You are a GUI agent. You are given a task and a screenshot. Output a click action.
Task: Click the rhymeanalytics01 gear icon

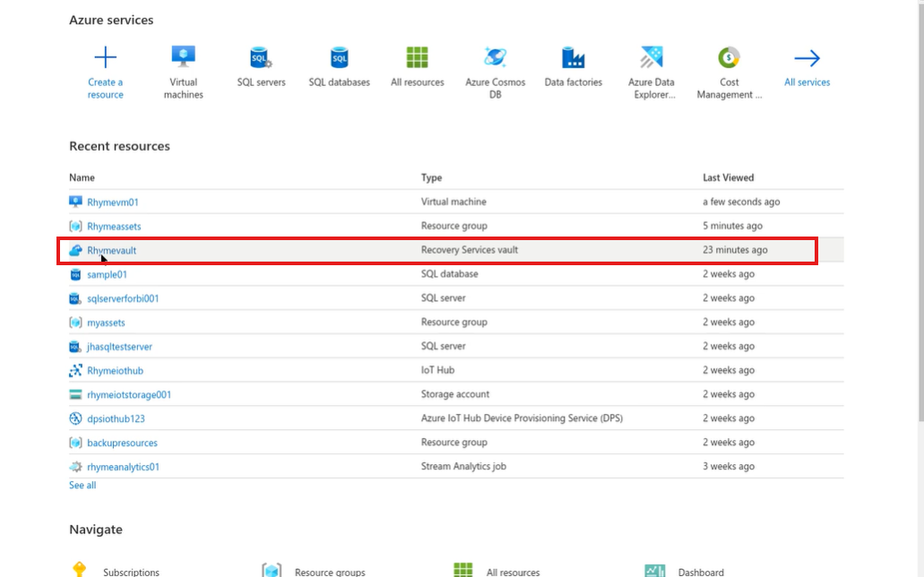75,467
